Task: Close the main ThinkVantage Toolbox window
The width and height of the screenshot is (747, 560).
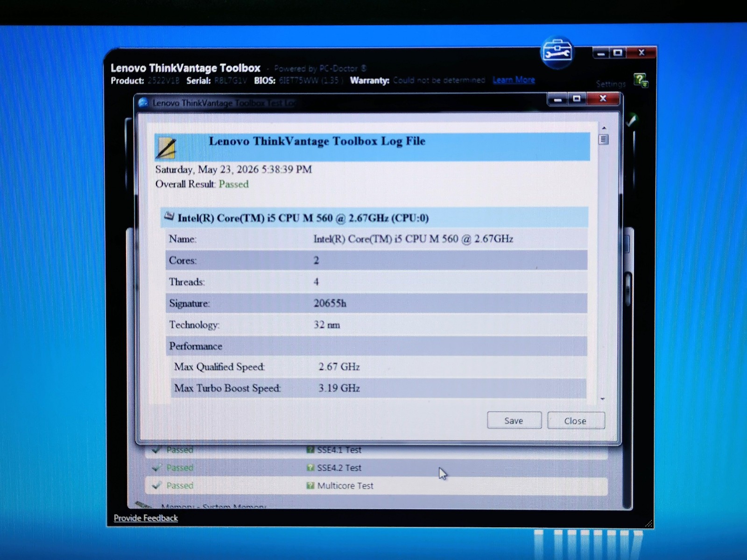Action: point(641,53)
